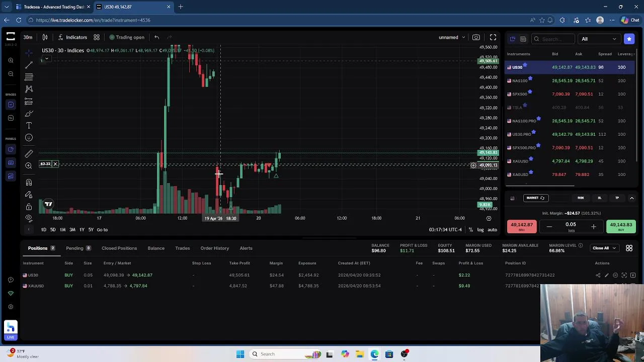Open the Balance tab

coord(156,248)
